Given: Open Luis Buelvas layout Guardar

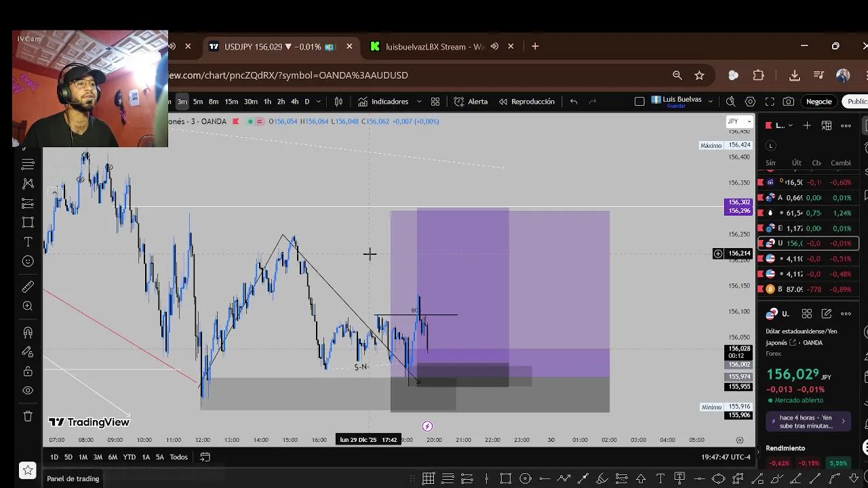Looking at the screenshot, I should (677, 102).
